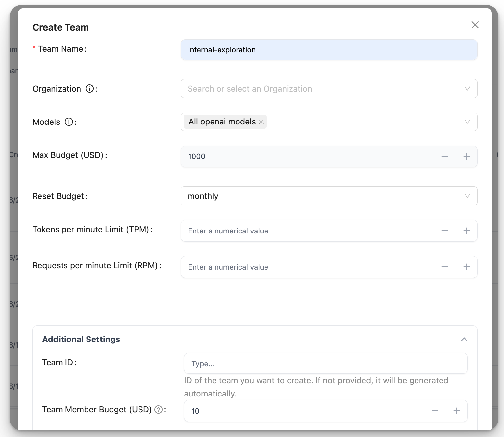Click the Team Name input field
The height and width of the screenshot is (437, 504).
point(328,50)
